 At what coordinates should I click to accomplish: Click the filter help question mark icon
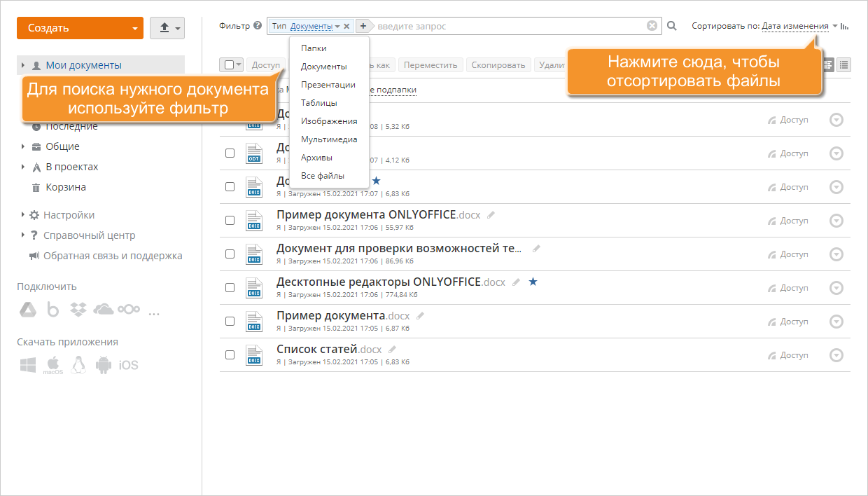(x=258, y=26)
